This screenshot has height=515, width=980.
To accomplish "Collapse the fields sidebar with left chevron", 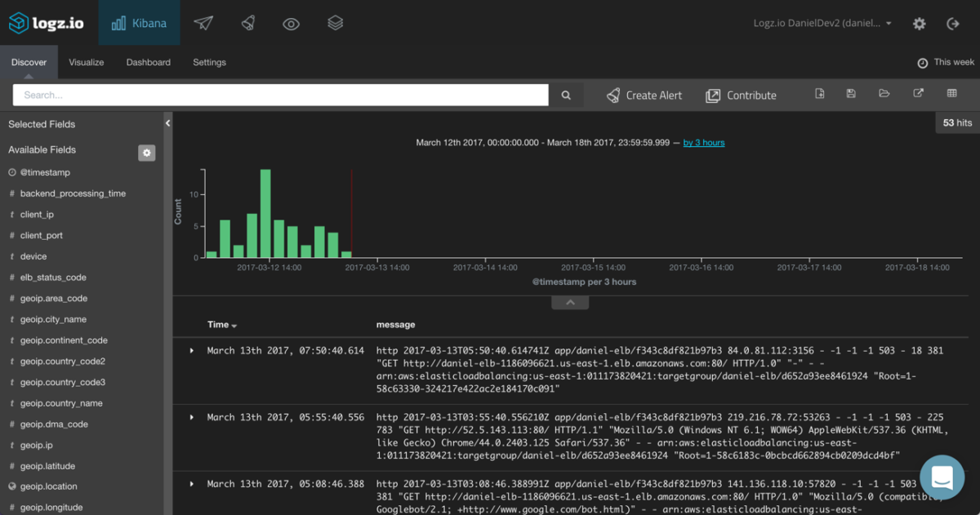I will click(167, 123).
